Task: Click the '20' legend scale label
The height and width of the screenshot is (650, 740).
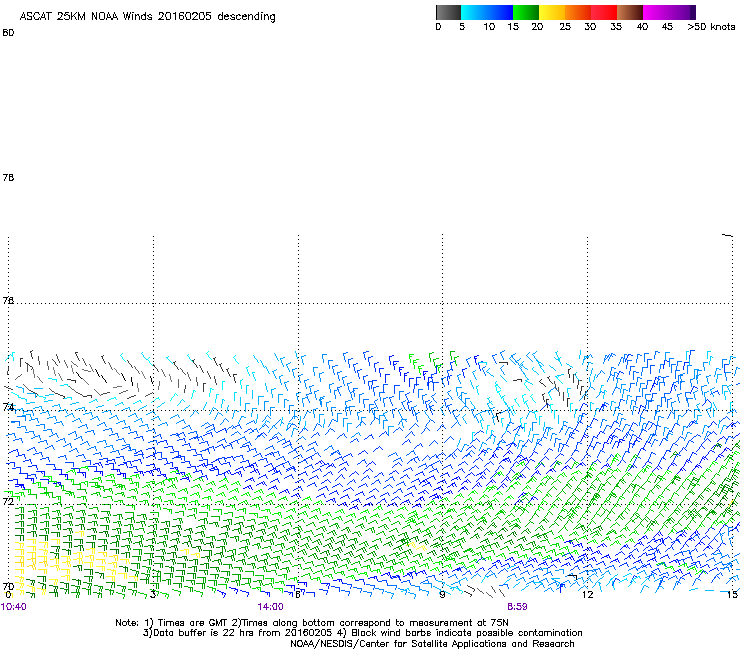Action: pos(537,27)
